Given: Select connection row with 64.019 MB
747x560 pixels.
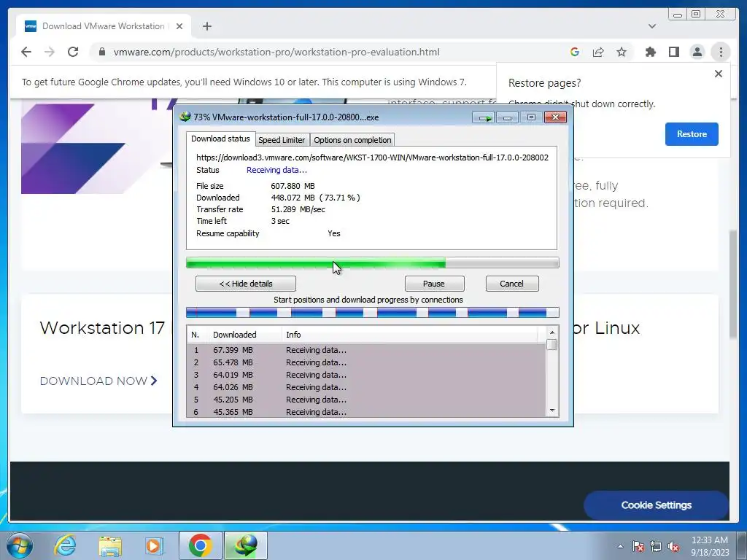Looking at the screenshot, I should tap(366, 375).
